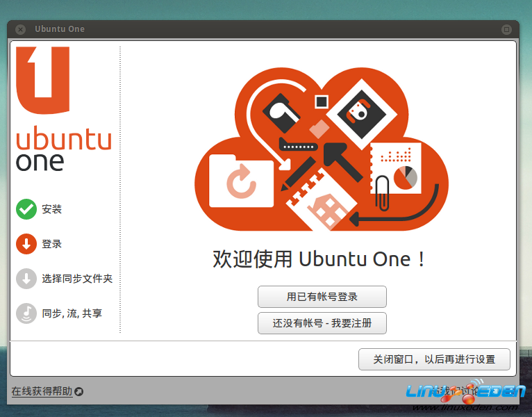The image size is (532, 417).
Task: Click the large orange Ubuntu One logo
Action: tap(43, 80)
